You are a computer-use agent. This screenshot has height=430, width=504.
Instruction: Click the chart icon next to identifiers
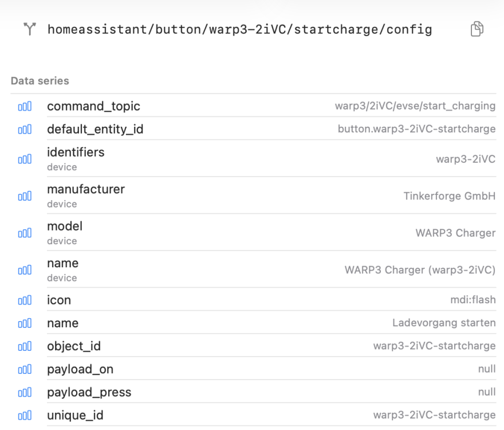click(25, 159)
